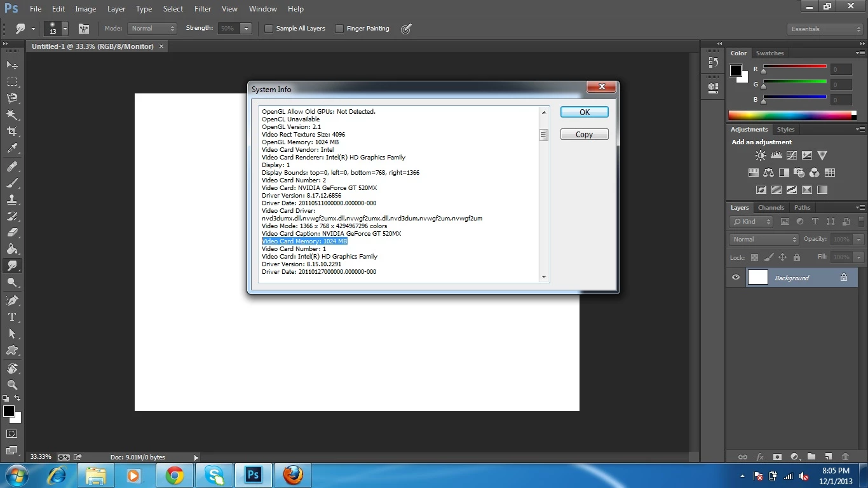Add a Levels adjustment
Image resolution: width=868 pixels, height=488 pixels.
tap(776, 155)
